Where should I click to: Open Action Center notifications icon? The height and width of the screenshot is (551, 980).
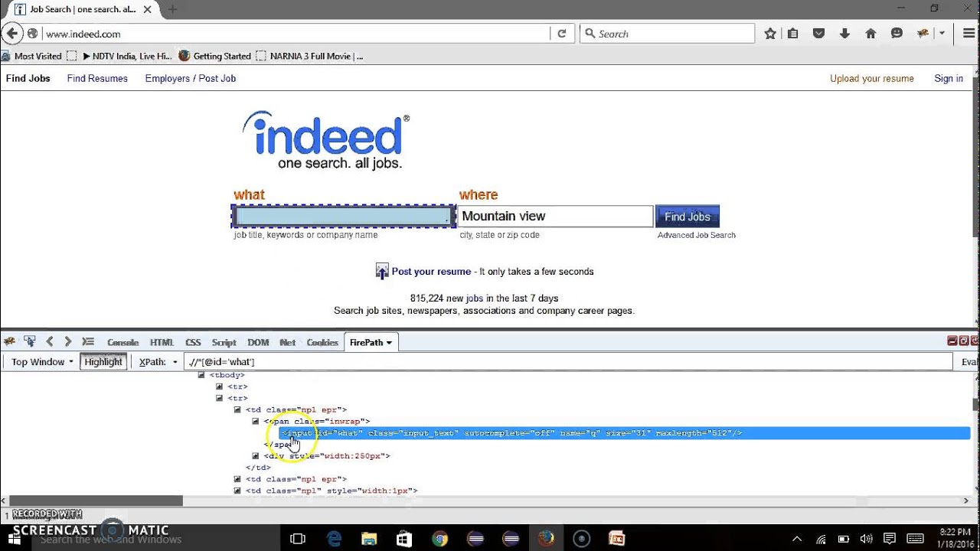click(x=889, y=539)
